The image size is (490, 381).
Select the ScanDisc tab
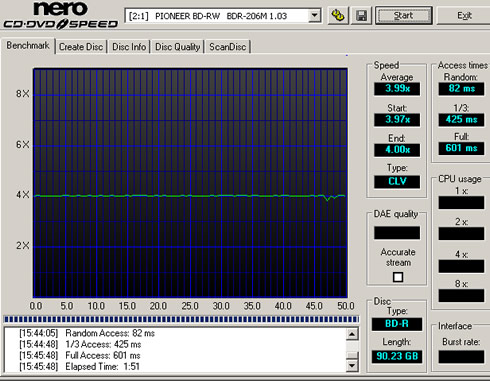[228, 47]
